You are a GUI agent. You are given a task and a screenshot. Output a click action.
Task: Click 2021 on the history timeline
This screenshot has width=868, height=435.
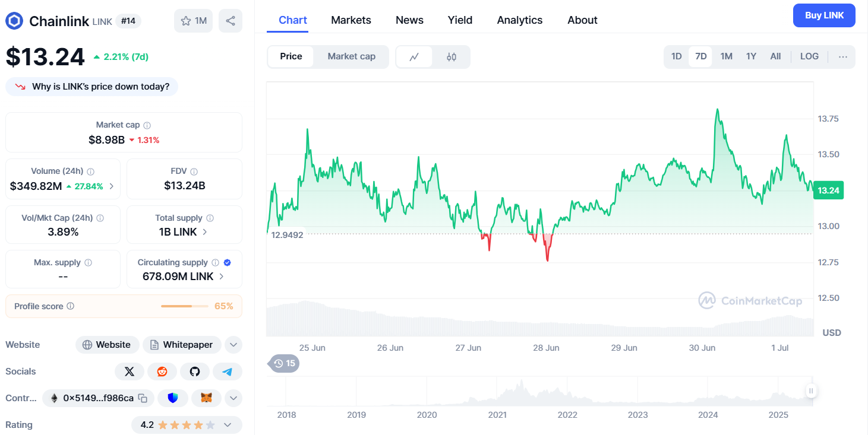(x=497, y=415)
